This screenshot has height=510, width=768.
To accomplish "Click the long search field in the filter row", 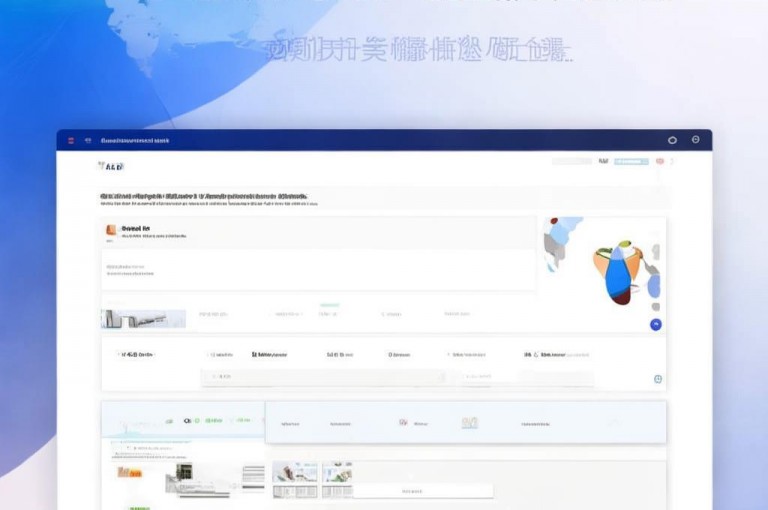I will tap(325, 376).
